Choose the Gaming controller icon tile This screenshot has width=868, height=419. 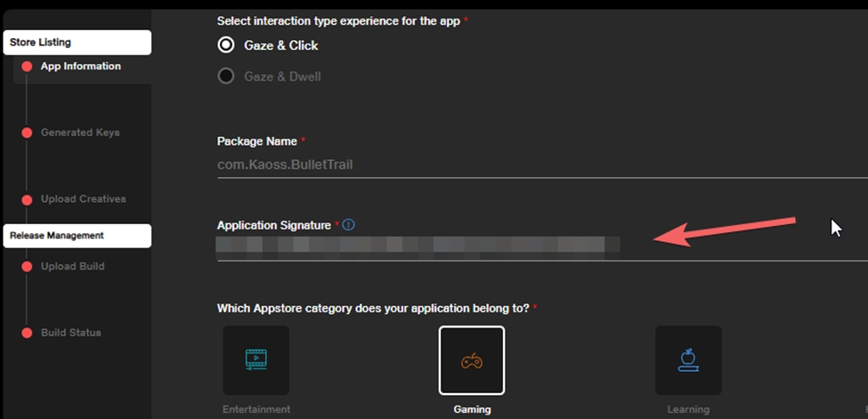pos(471,359)
